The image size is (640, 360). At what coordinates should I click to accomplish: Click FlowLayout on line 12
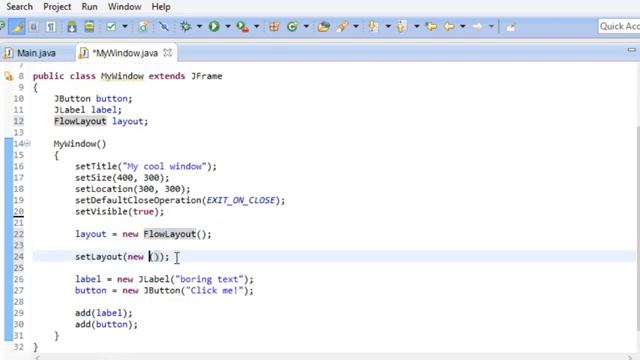80,121
